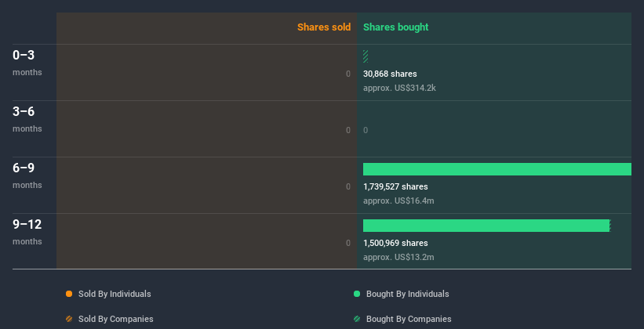Click the Bought By Companies legend text
Viewport: 644px width, 329px height.
[409, 319]
